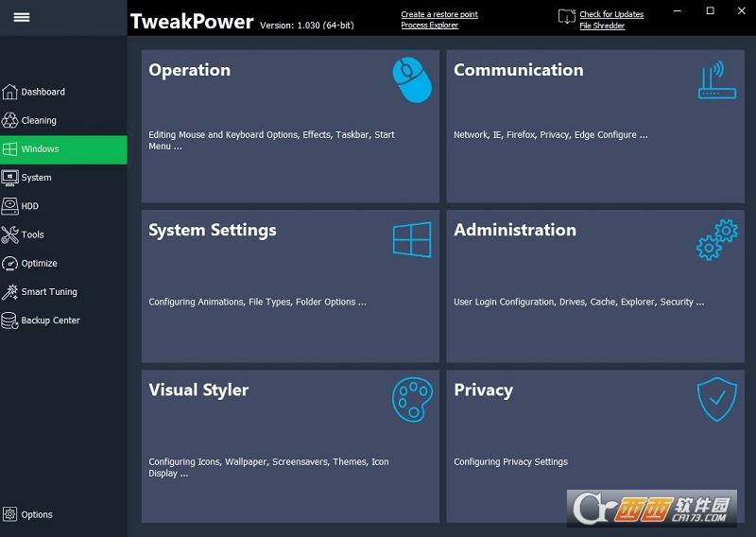Click the Backup Center database icon

point(10,320)
